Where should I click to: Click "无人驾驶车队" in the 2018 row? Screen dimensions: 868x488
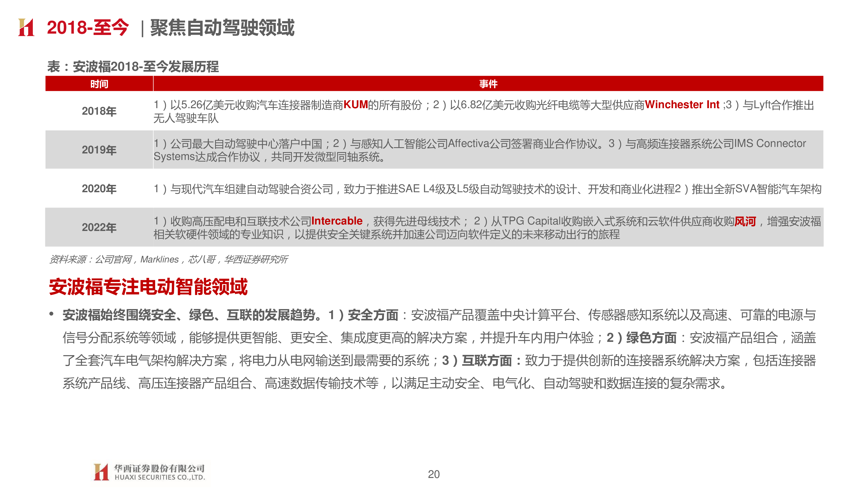(186, 118)
